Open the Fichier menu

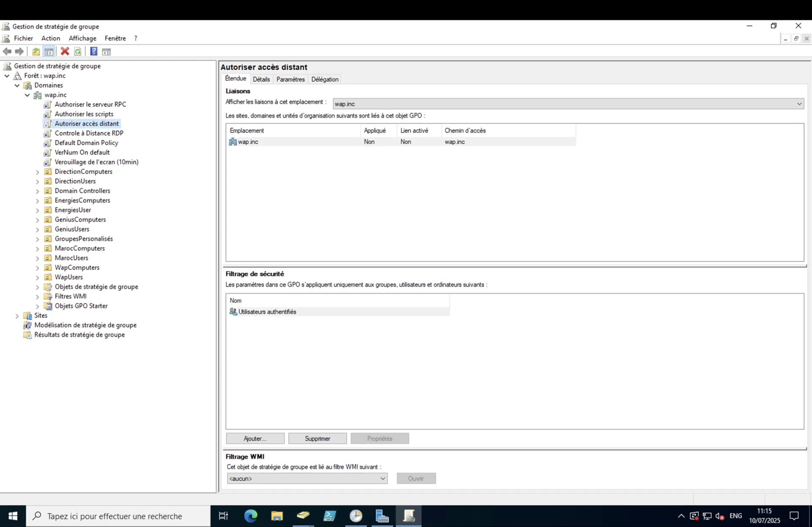point(23,38)
